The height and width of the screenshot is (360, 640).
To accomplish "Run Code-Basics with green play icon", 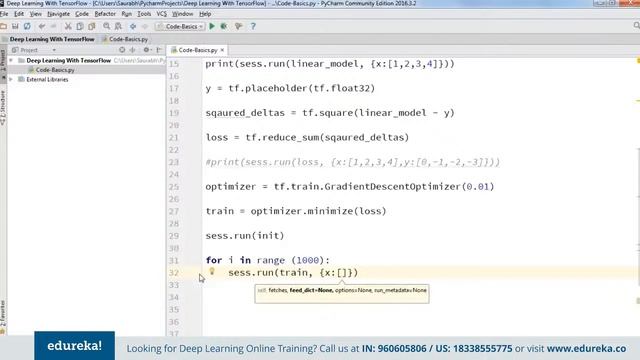I will (212, 26).
